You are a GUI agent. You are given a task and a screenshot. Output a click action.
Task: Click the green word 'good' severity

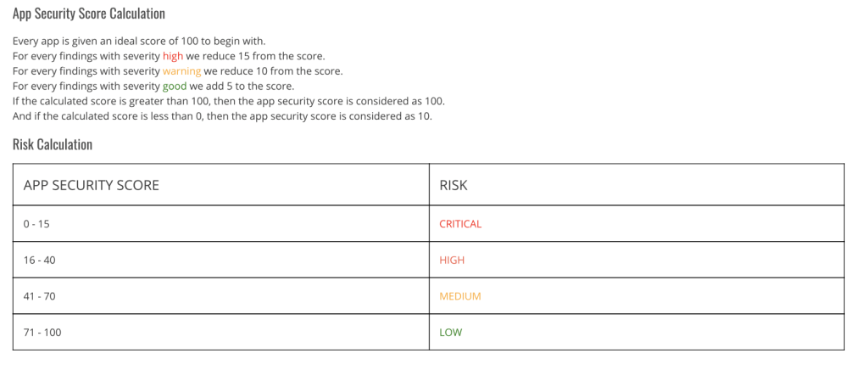click(x=175, y=87)
